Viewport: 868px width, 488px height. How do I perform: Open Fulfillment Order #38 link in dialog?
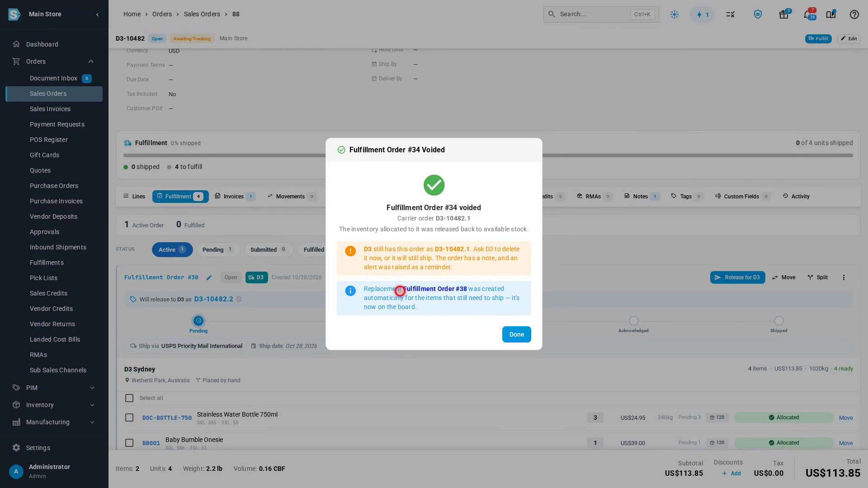point(435,289)
